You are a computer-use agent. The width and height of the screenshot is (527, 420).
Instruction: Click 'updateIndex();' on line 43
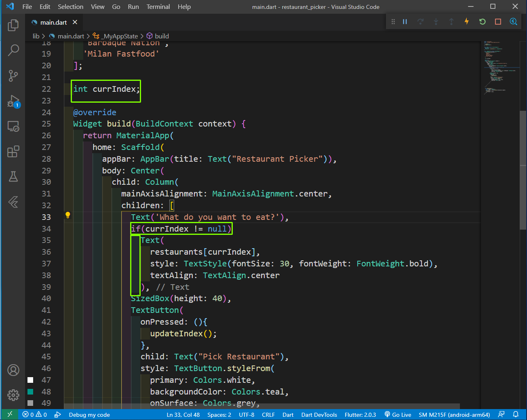[x=183, y=333]
